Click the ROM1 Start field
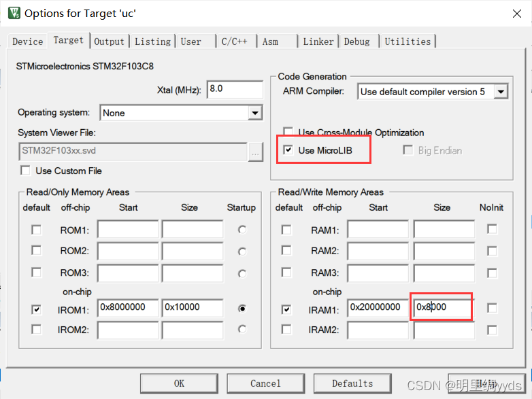Image resolution: width=532 pixels, height=399 pixels. coord(128,230)
